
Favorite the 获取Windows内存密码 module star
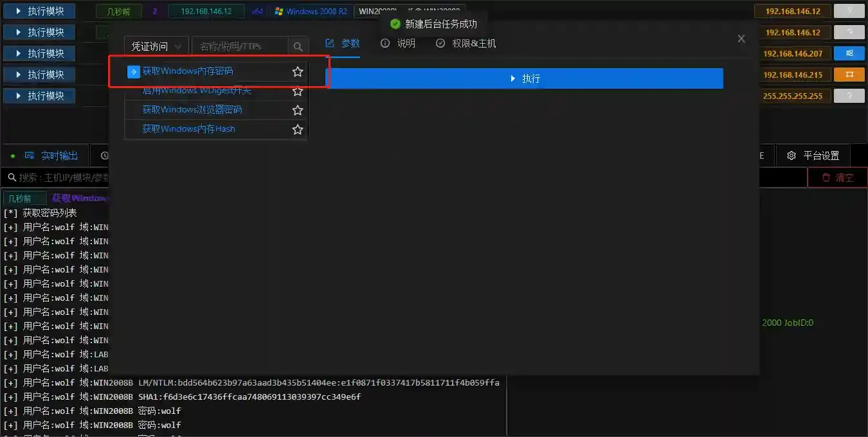point(297,72)
